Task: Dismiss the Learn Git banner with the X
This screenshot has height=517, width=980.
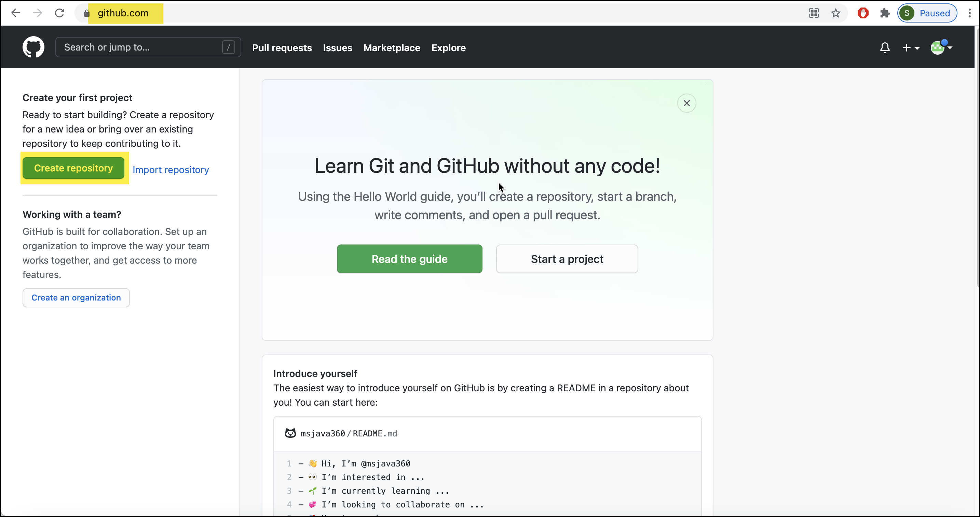Action: 686,103
